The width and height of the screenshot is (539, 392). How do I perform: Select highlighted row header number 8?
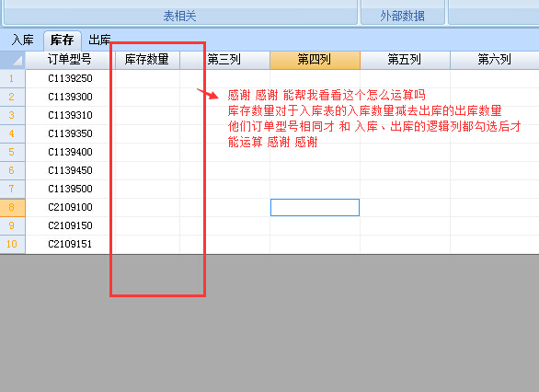coord(12,207)
